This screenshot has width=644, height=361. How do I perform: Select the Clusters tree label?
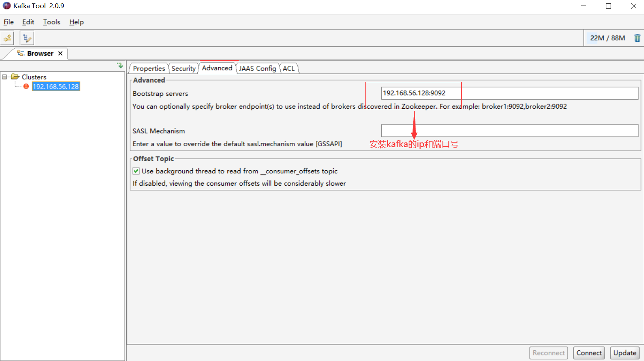pyautogui.click(x=34, y=77)
